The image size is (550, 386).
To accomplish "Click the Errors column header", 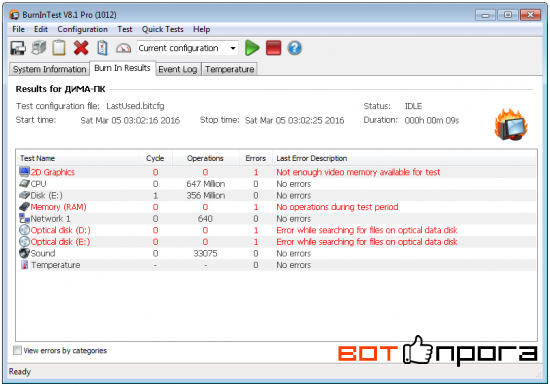I will tap(256, 158).
